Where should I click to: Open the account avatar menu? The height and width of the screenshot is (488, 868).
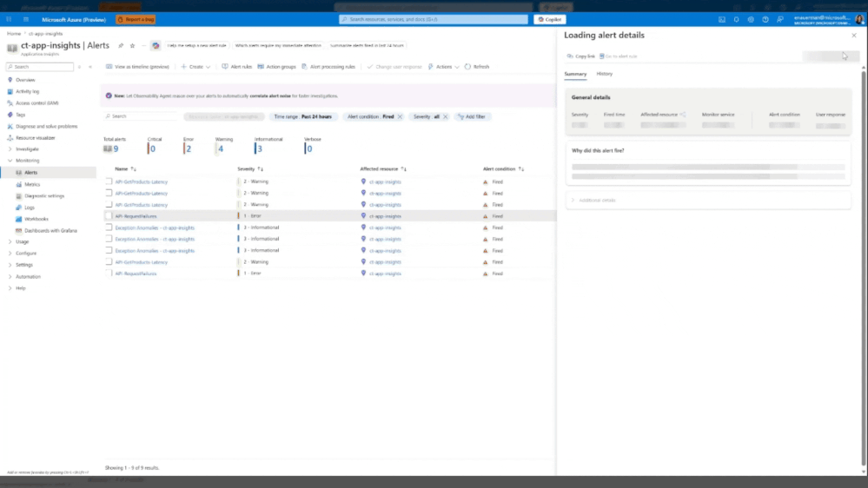(x=859, y=19)
